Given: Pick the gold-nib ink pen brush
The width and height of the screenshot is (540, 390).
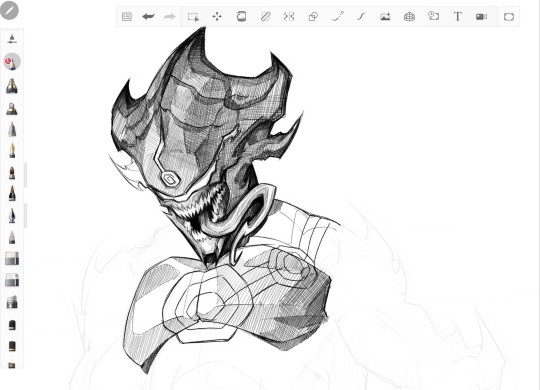Looking at the screenshot, I should point(12,151).
